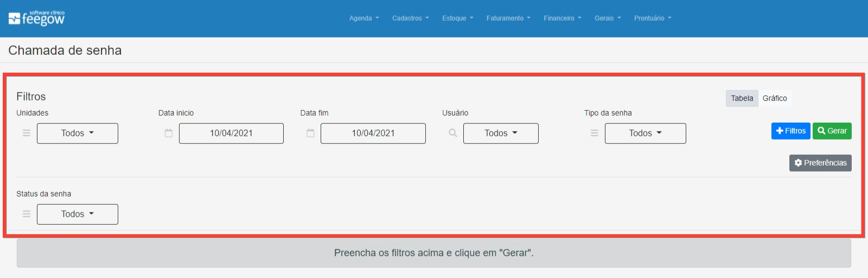Click the blue Filtros button
Screen dimensions: 868x278
pos(791,131)
